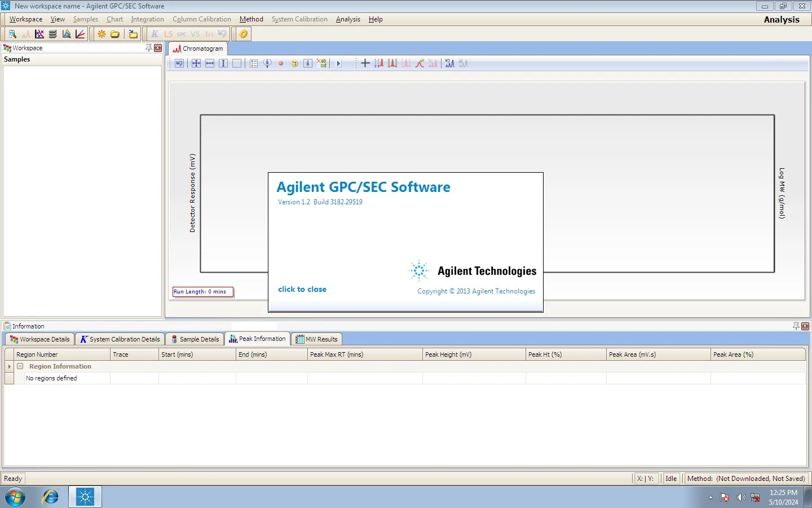Click the Peak Ht (%) column header
Image resolution: width=812 pixels, height=508 pixels.
[x=566, y=354]
